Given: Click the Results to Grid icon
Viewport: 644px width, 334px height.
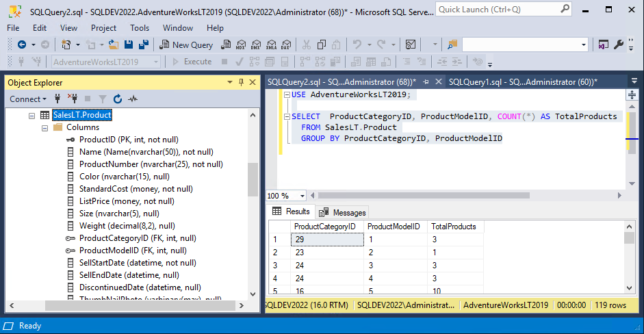Looking at the screenshot, I should (371, 62).
